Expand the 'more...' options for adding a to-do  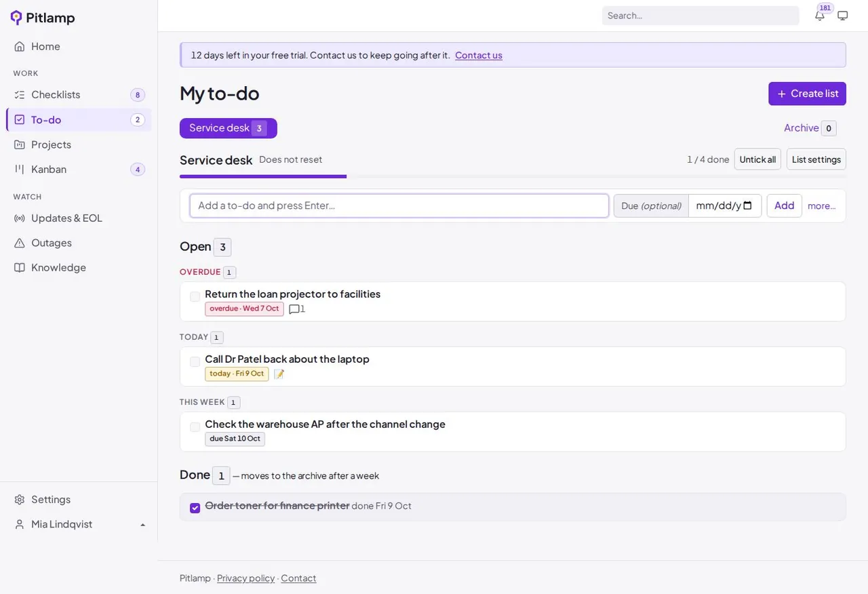(x=821, y=205)
